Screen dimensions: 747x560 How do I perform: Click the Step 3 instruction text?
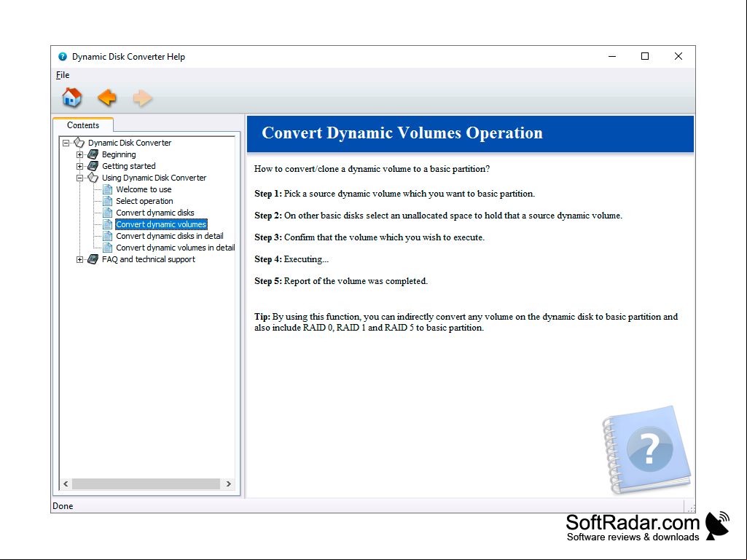369,237
